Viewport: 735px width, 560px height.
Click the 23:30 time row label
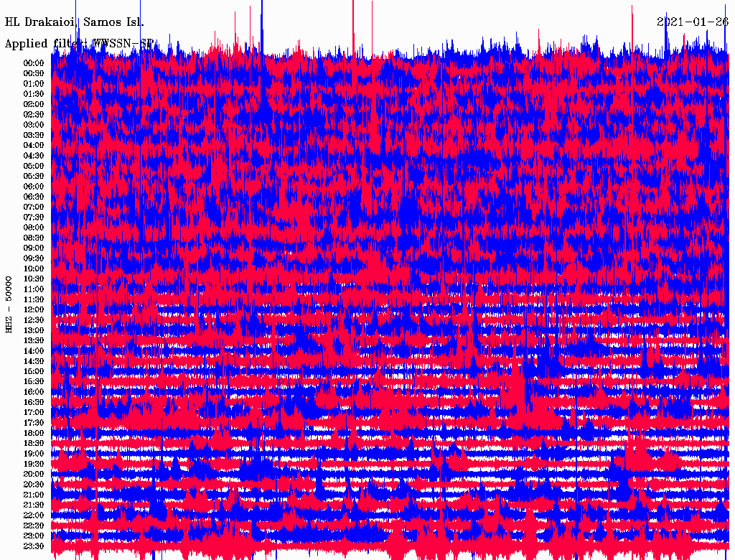[34, 546]
